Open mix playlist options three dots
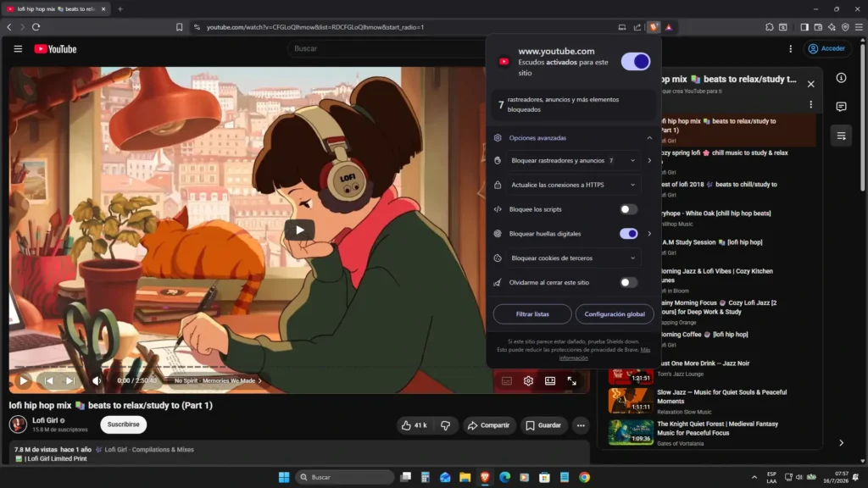Screen dimensions: 868x488 810,104
